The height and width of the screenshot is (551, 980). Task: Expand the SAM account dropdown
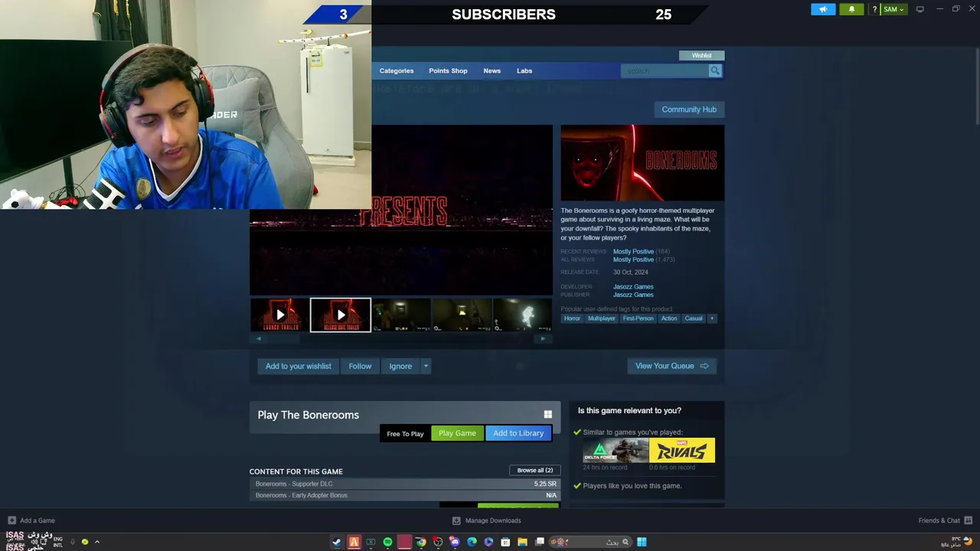click(x=893, y=9)
